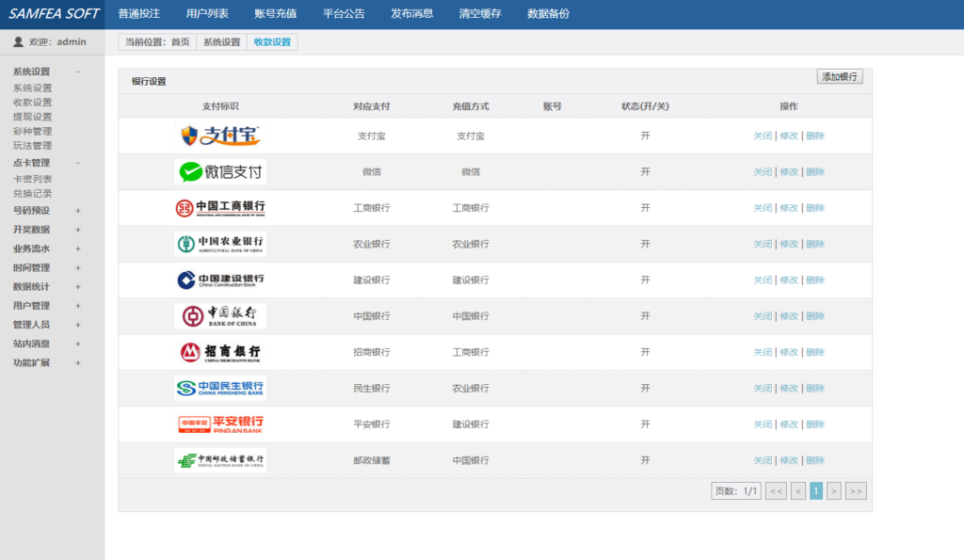This screenshot has height=560, width=964.
Task: Click 关闭 for the 民生银行 row
Action: (x=763, y=389)
